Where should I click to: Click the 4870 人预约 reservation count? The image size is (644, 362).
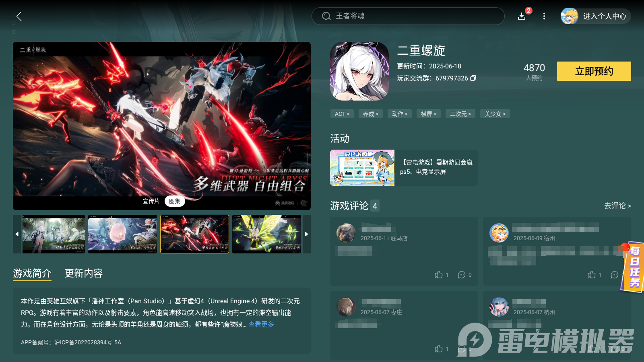534,72
